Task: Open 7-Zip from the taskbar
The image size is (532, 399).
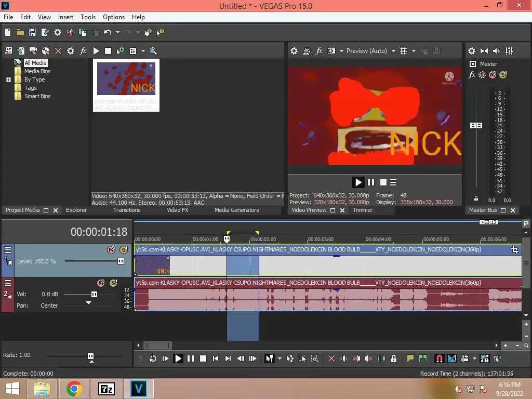Action: click(106, 389)
